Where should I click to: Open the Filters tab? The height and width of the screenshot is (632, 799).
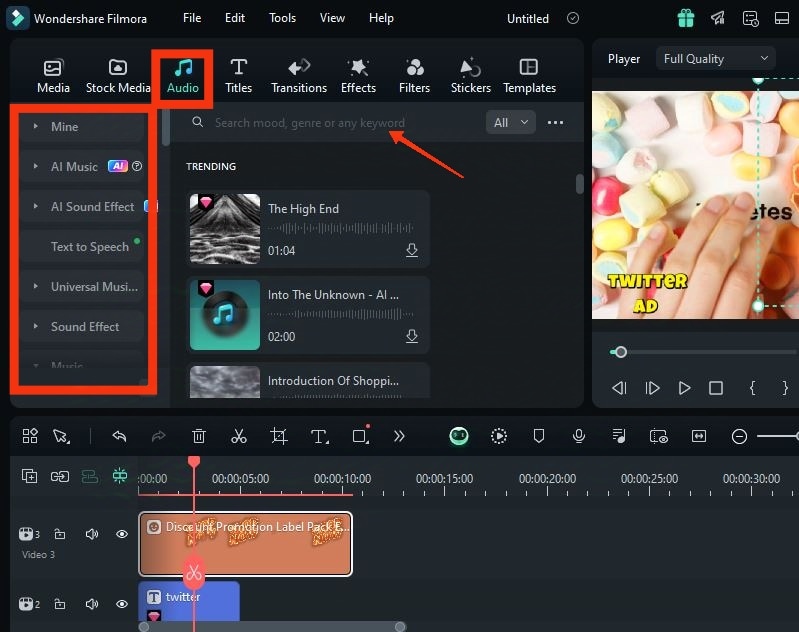click(x=414, y=76)
